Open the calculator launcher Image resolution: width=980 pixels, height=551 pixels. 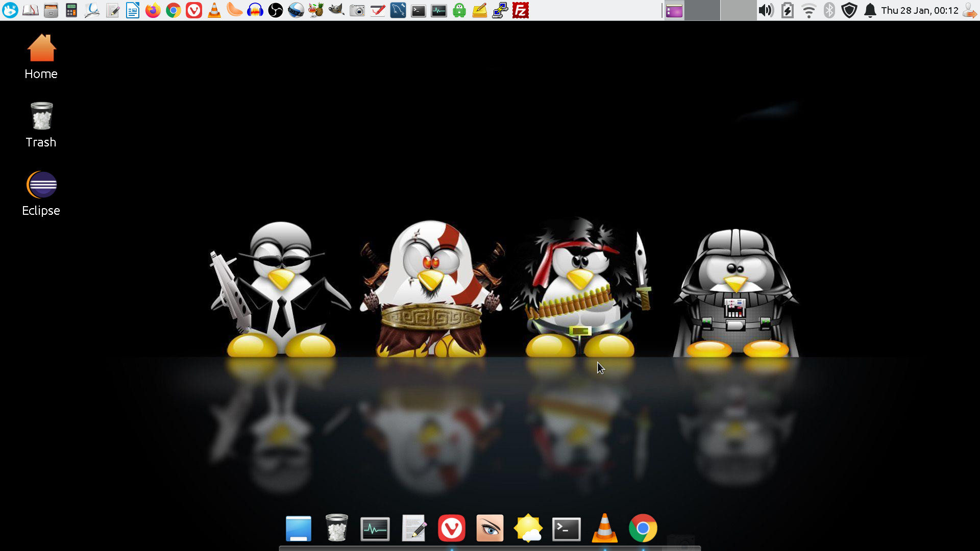[x=71, y=10]
